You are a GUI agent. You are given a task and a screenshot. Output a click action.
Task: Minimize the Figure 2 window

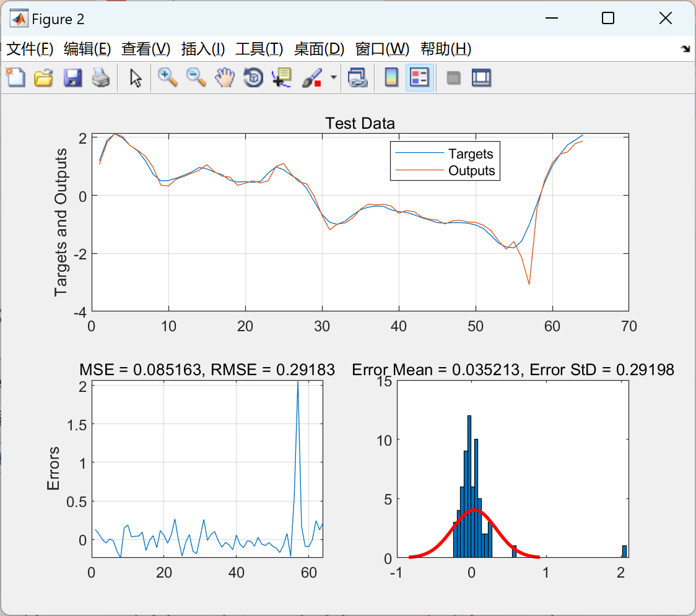pos(551,18)
